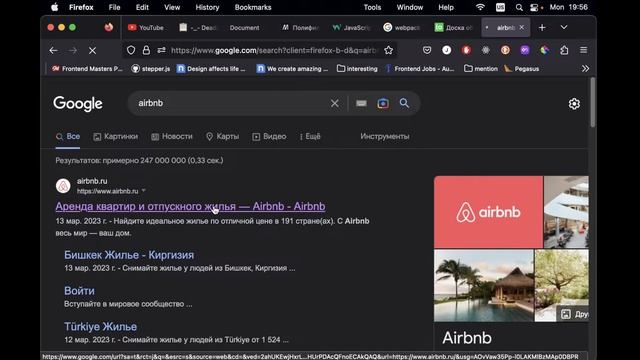Select the Новости news filter
The image size is (640, 360).
[171, 136]
